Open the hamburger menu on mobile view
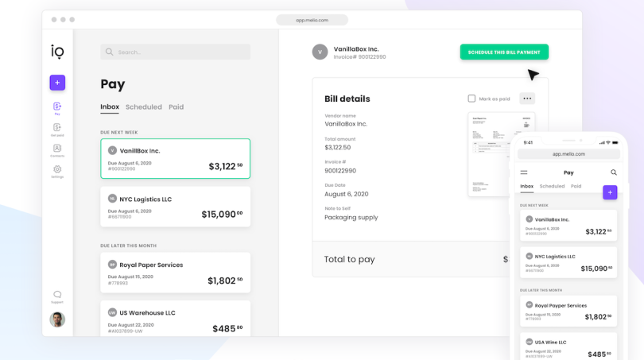 (524, 172)
